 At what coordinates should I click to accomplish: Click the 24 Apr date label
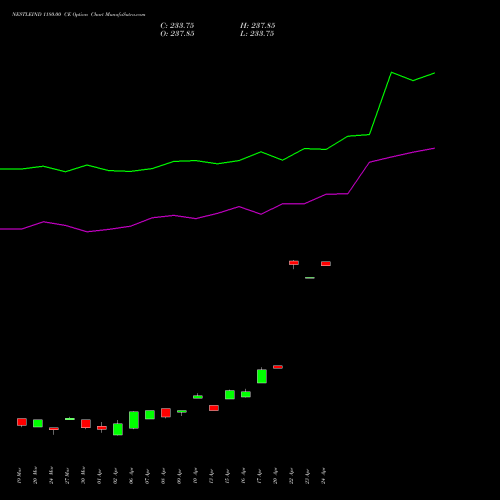click(323, 476)
